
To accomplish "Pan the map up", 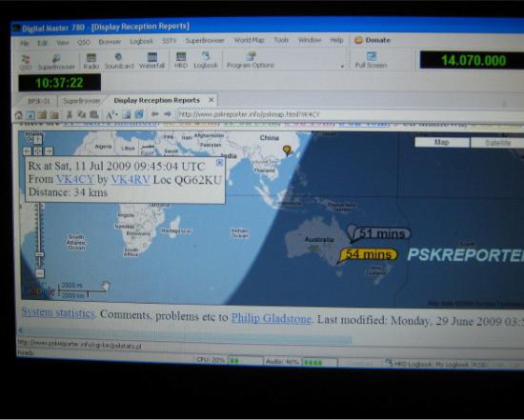I will tap(38, 139).
